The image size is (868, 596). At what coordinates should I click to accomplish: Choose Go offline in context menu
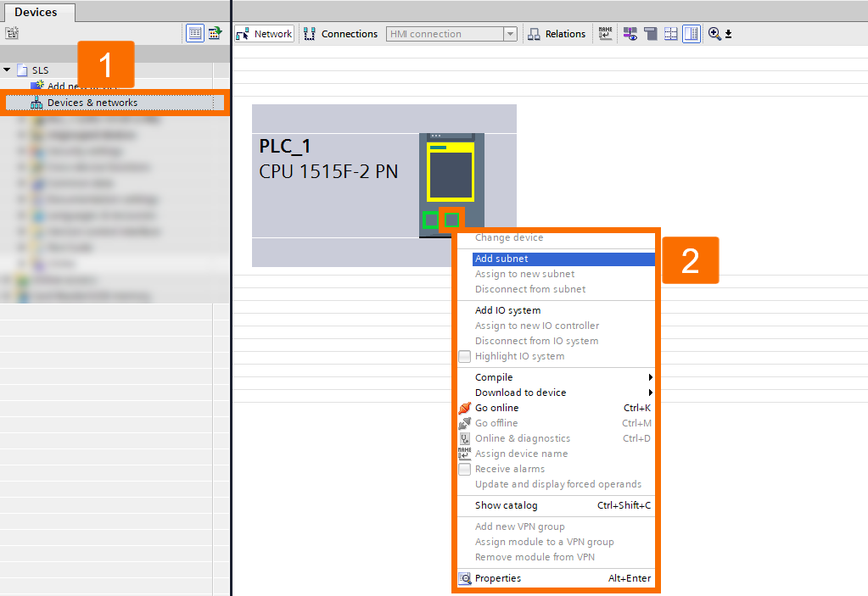tap(556, 424)
